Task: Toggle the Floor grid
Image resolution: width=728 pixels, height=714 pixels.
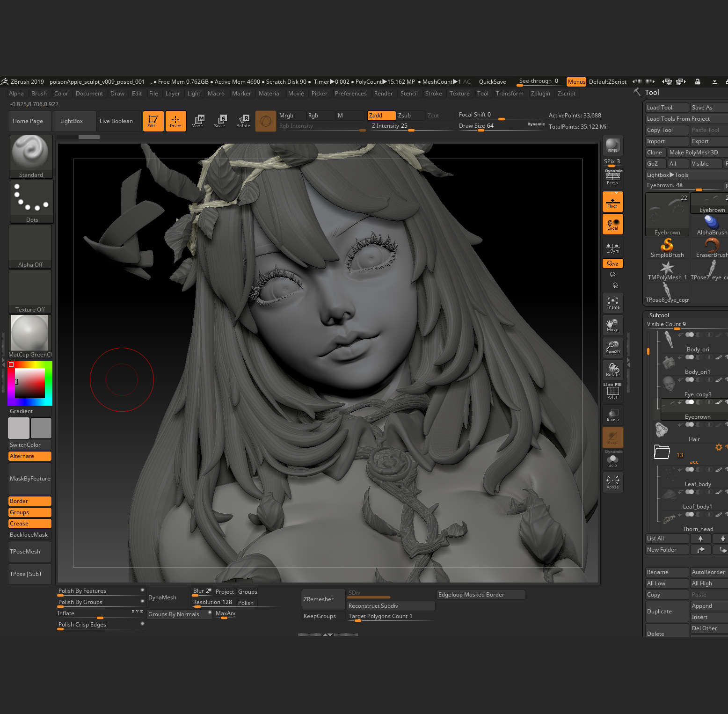Action: coord(612,202)
